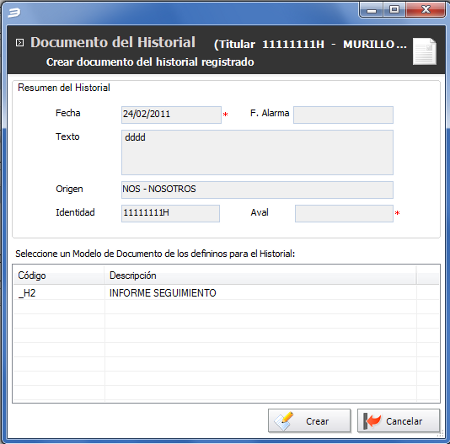Click the blank document icon in header
This screenshot has width=450, height=444.
[x=424, y=51]
